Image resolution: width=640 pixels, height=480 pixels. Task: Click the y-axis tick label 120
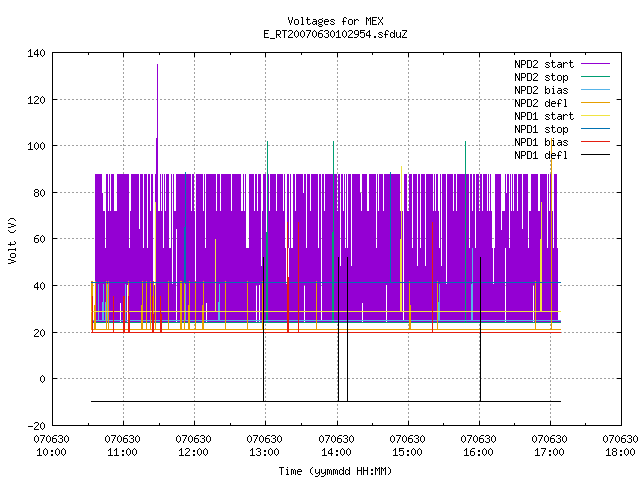point(36,100)
